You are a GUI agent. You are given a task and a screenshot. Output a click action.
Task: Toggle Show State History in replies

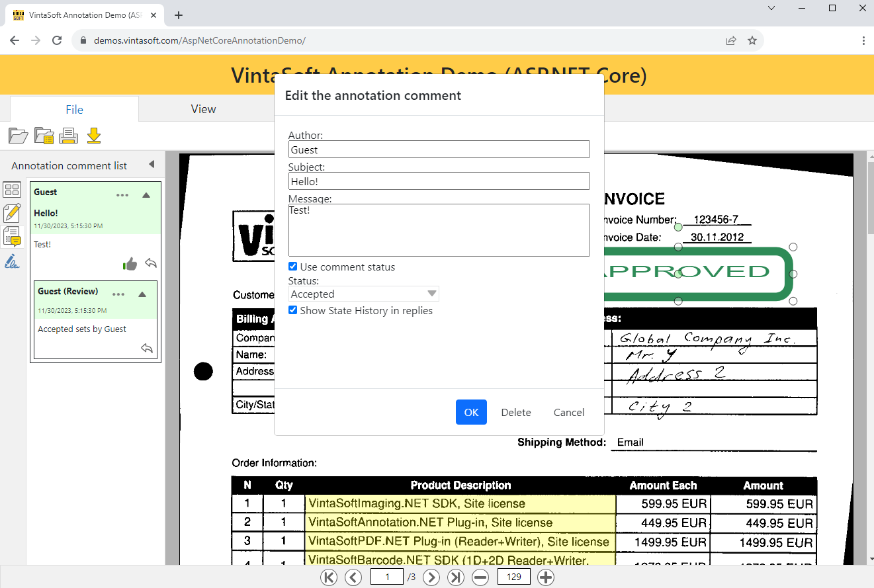[293, 310]
